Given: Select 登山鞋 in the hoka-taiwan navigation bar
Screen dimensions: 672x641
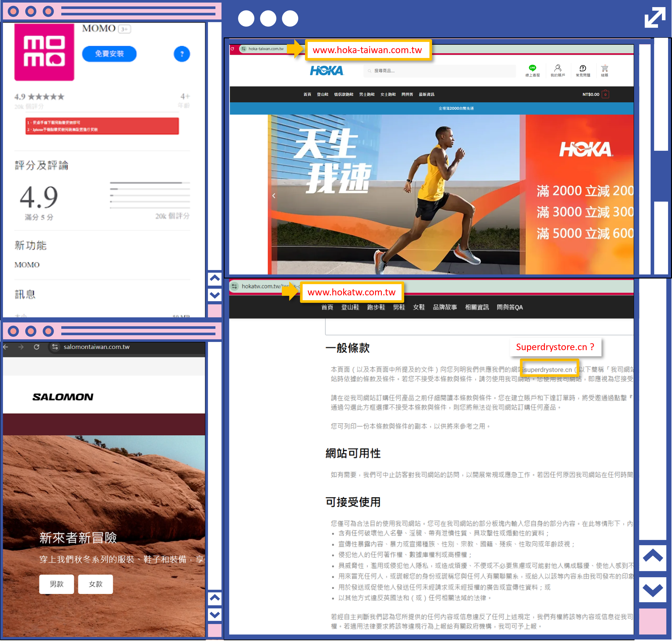Looking at the screenshot, I should tap(322, 94).
